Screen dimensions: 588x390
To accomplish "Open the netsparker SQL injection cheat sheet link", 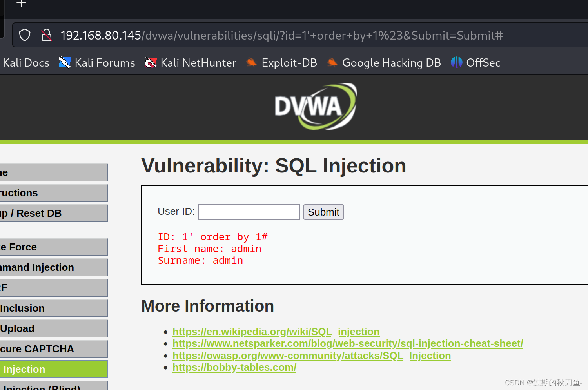I will (348, 343).
